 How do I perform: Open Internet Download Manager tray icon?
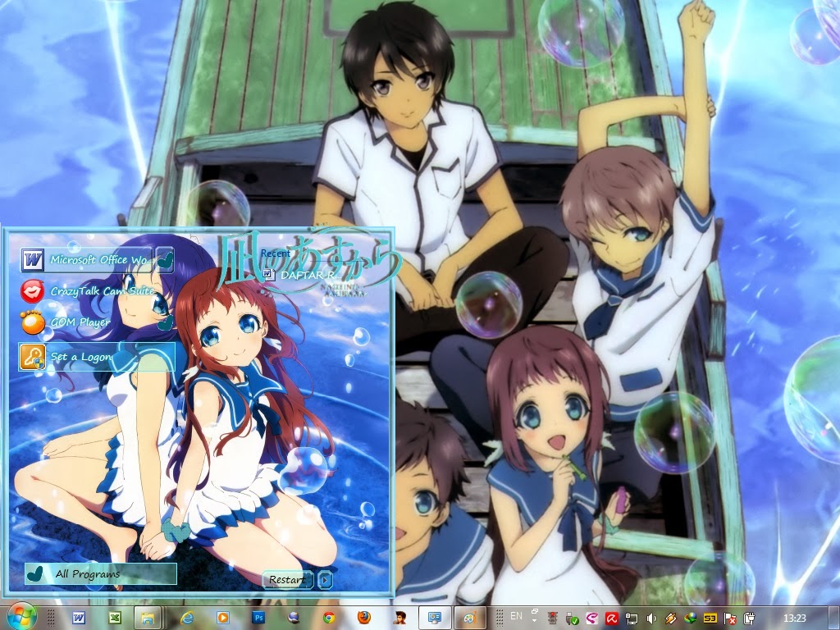click(x=692, y=618)
